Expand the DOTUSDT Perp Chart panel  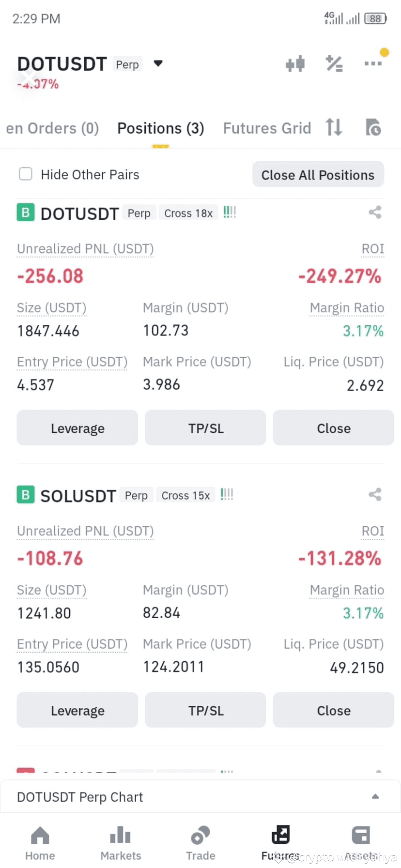click(200, 797)
